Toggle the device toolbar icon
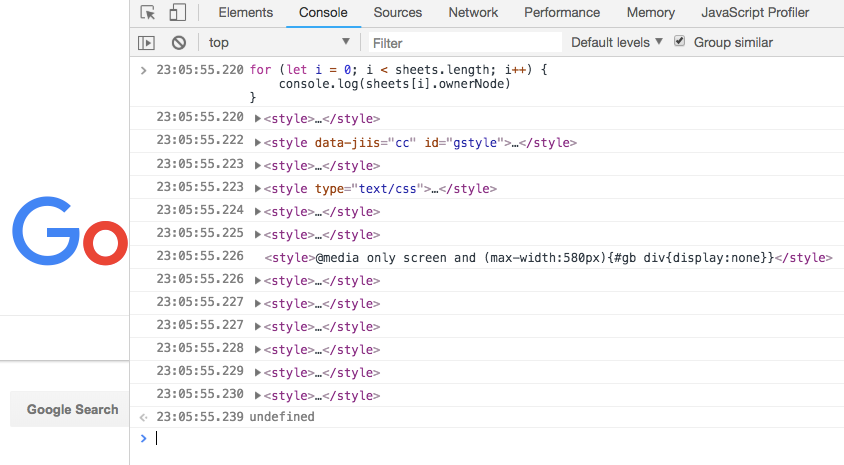 (x=177, y=13)
